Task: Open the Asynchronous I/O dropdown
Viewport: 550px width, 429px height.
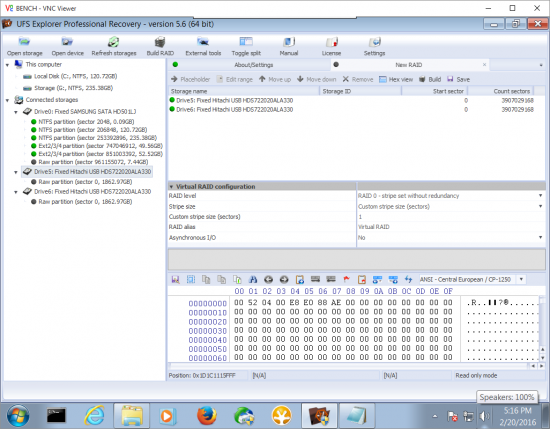Action: [x=541, y=237]
